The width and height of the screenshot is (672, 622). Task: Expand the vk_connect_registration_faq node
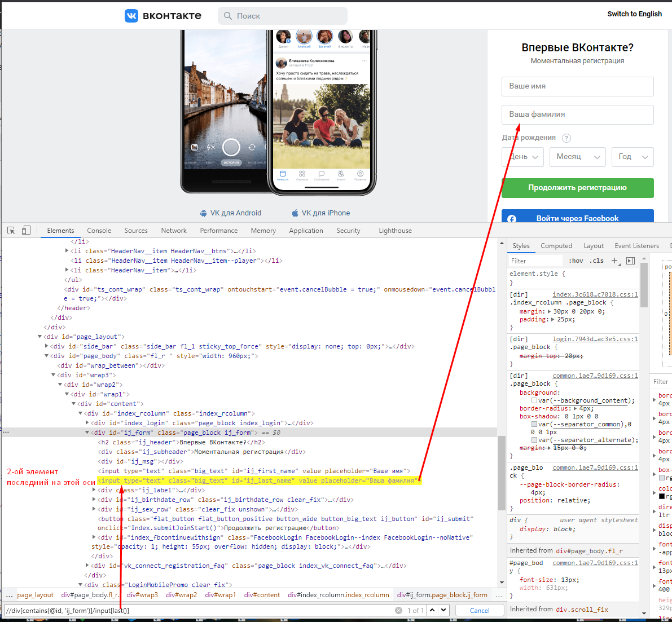(x=87, y=566)
